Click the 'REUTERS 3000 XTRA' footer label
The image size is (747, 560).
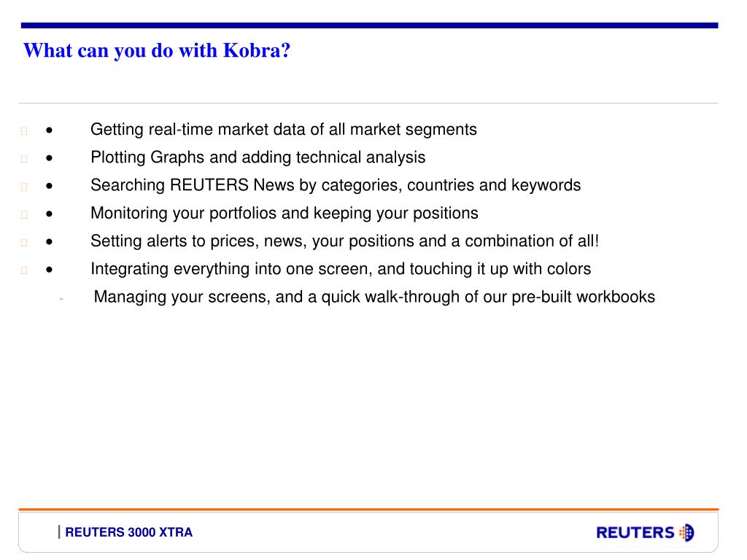click(x=128, y=532)
